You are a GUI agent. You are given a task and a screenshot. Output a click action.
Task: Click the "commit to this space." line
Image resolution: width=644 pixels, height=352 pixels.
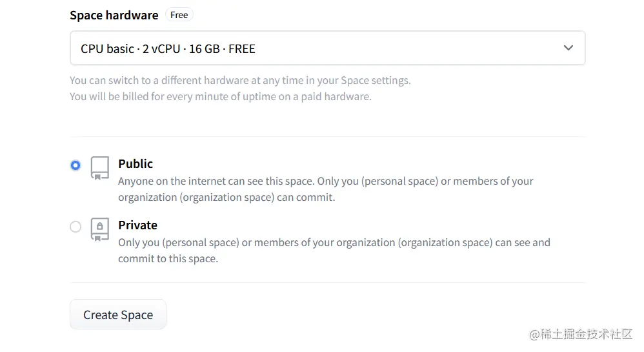point(168,259)
